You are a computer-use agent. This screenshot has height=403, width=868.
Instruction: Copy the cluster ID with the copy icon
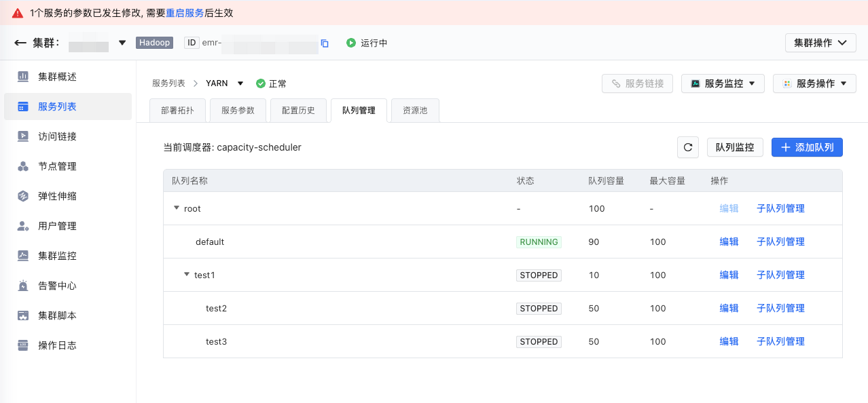click(x=325, y=43)
